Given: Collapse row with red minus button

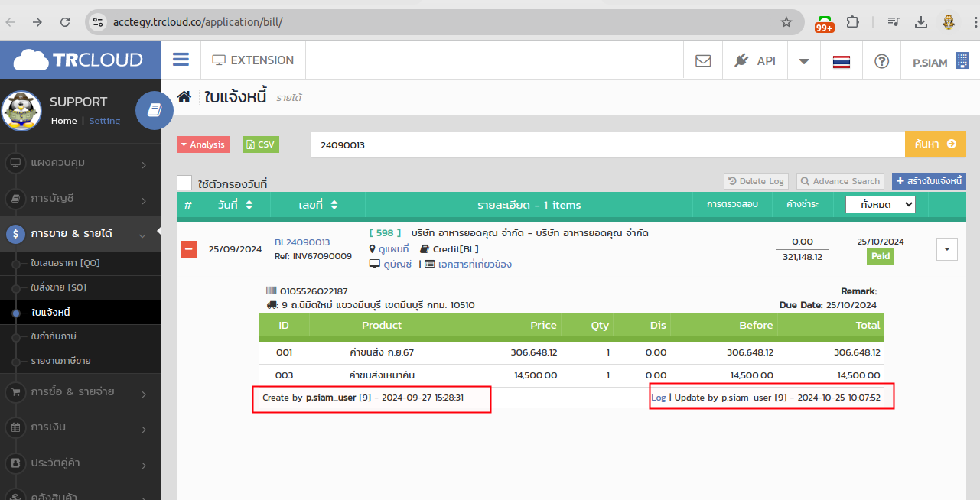Looking at the screenshot, I should tap(188, 249).
